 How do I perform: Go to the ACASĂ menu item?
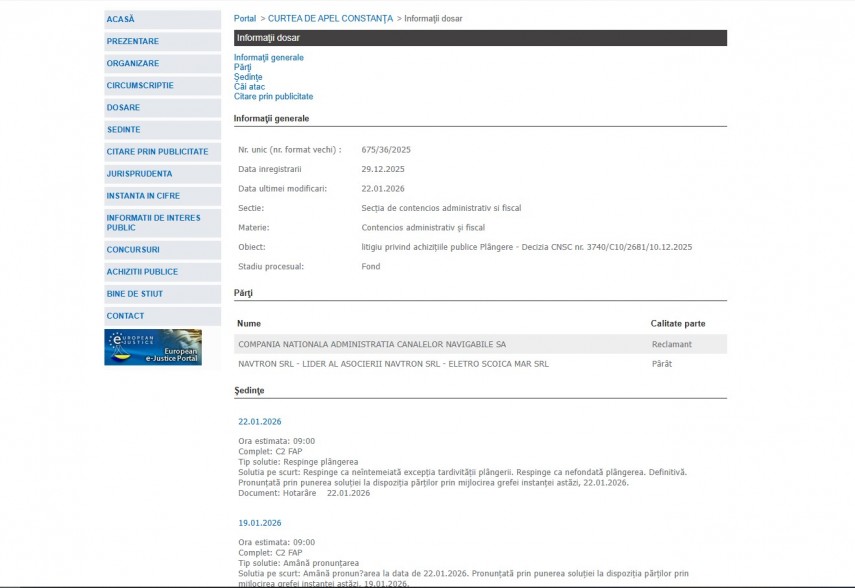121,19
